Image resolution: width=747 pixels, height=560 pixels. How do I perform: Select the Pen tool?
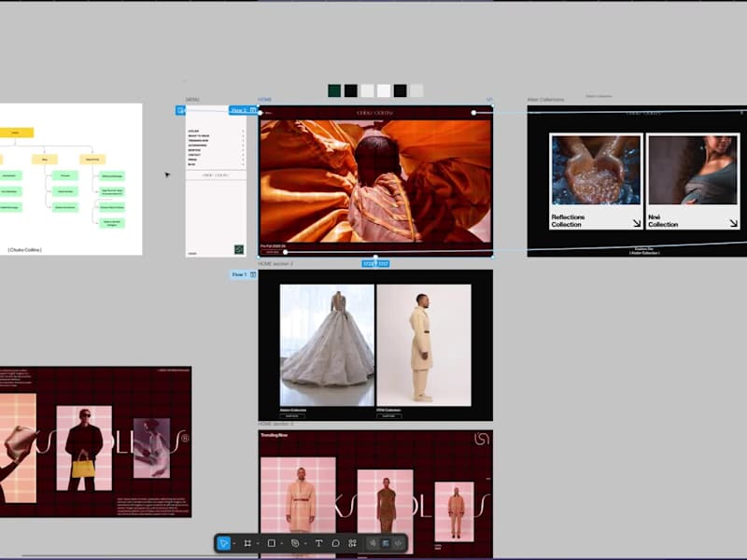(x=295, y=542)
